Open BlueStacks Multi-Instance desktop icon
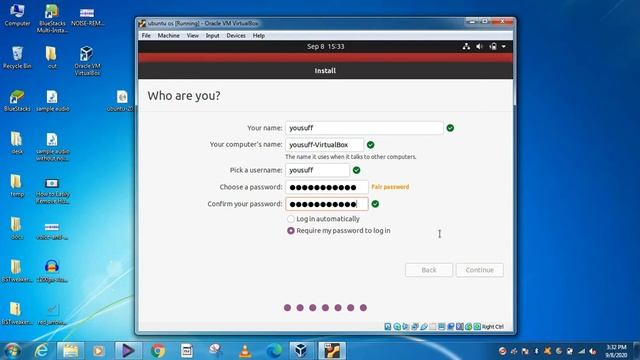This screenshot has height=360, width=640. (52, 18)
